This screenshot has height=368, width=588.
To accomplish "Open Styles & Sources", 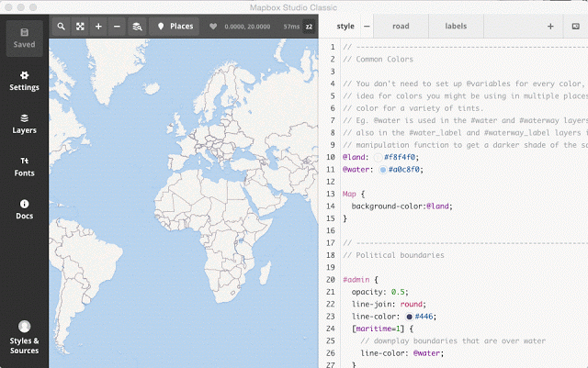I will tap(25, 338).
